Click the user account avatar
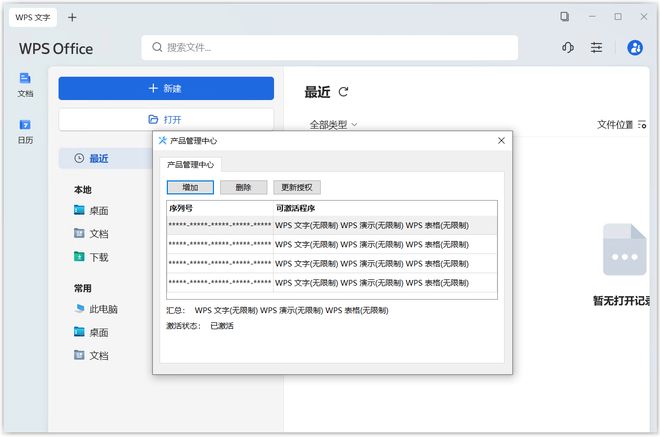This screenshot has width=660, height=437. 635,48
